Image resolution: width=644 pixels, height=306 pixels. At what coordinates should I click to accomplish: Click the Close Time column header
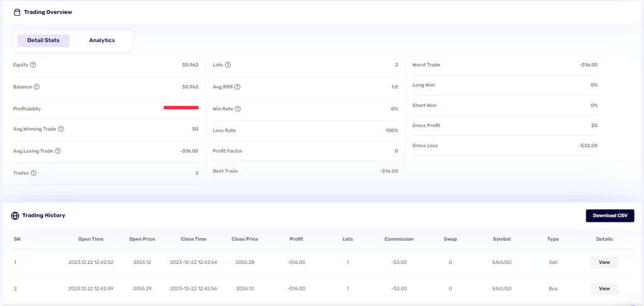point(194,239)
